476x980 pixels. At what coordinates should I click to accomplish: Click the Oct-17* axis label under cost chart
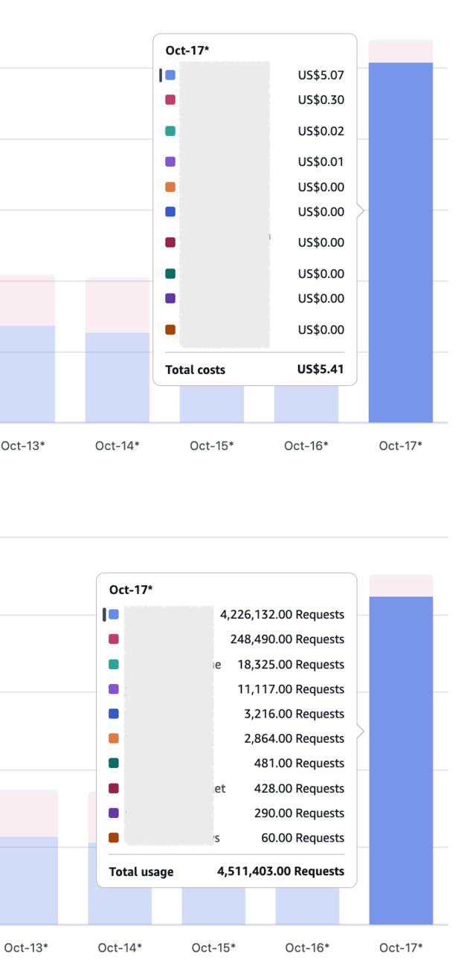click(x=401, y=445)
